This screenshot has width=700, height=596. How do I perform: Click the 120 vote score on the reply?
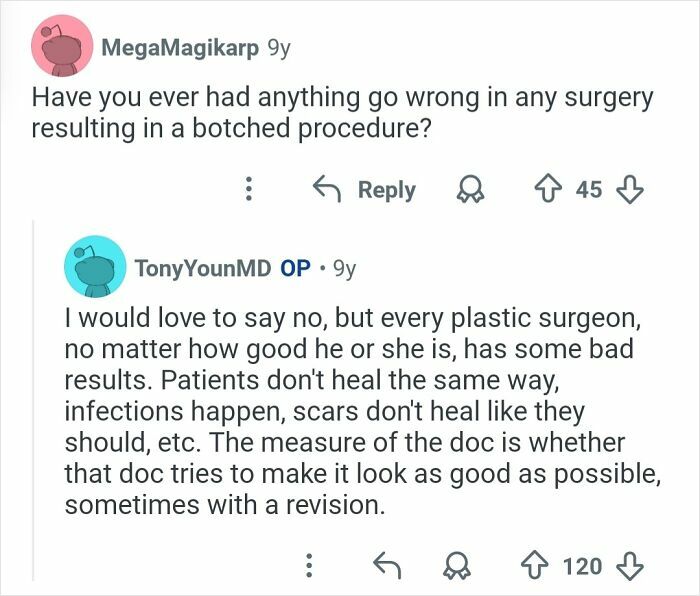pos(582,566)
